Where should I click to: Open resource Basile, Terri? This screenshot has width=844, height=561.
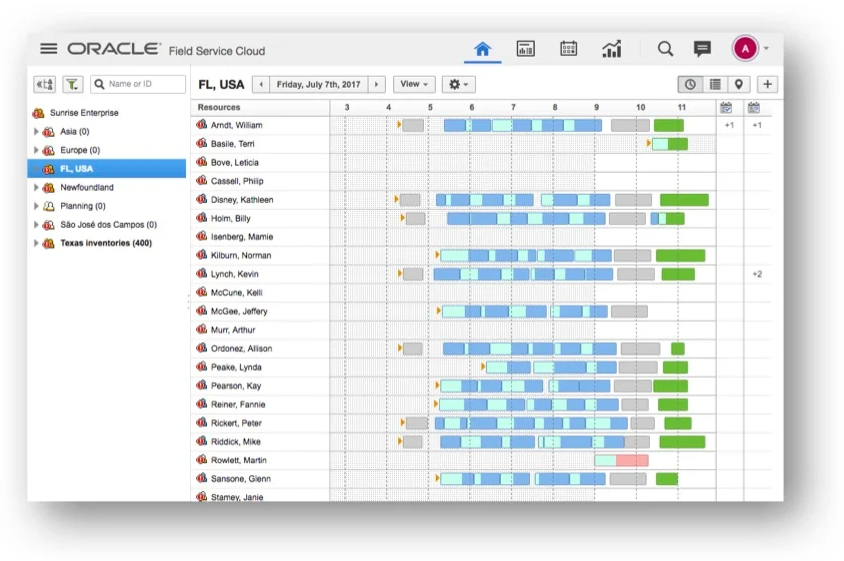pos(233,144)
